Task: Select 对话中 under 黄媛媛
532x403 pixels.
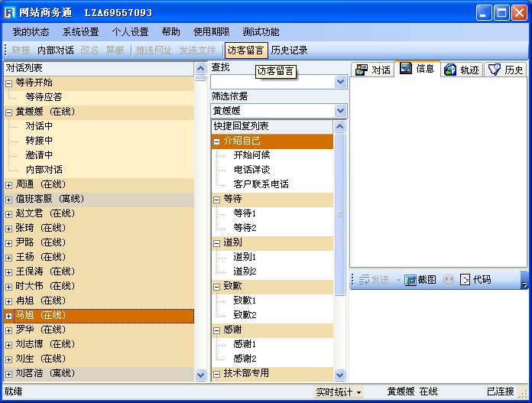Action: tap(39, 126)
